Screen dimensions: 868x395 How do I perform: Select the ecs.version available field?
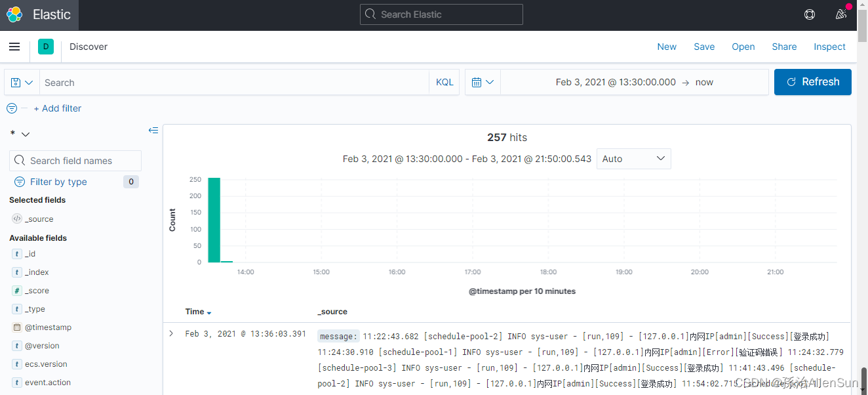coord(46,364)
